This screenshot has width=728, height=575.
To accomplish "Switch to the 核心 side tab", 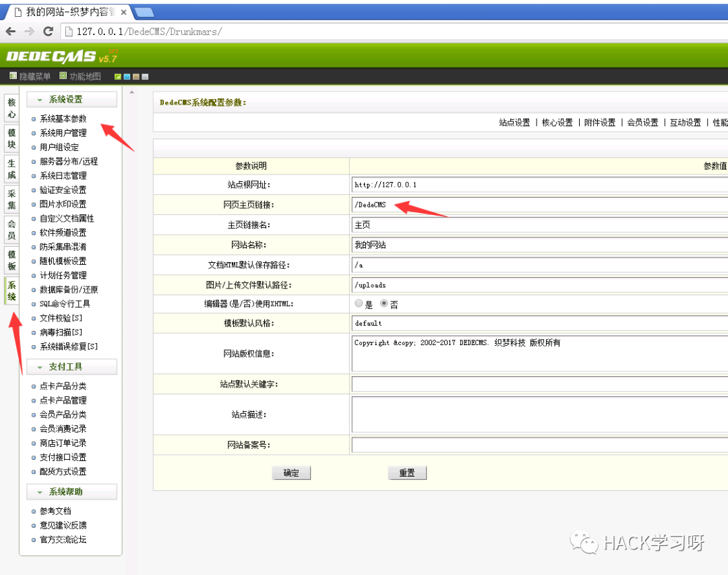I will (x=11, y=109).
